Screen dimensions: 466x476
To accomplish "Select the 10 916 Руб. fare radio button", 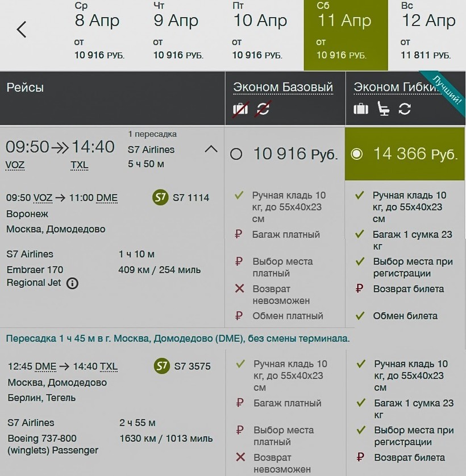I will coord(236,154).
